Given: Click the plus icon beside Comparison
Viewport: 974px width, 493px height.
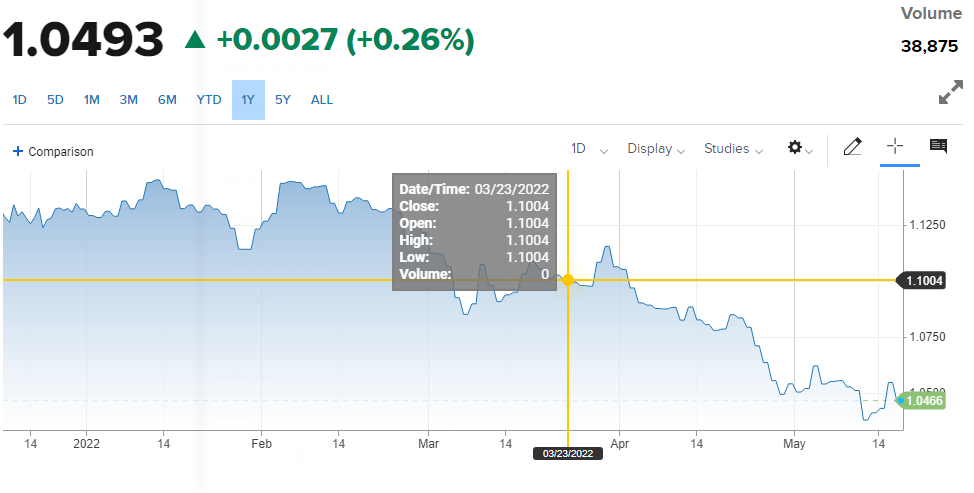Looking at the screenshot, I should coord(17,151).
